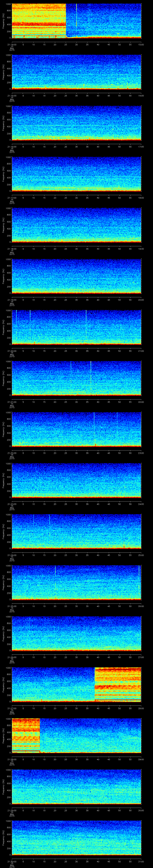
Task: Open the spectrogram panel starting at 21:14:00
Action: tap(76, 21)
